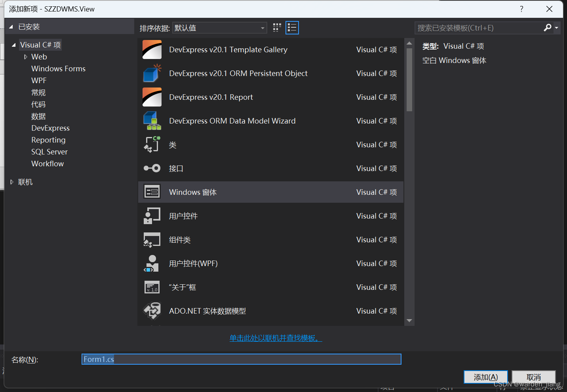
Task: Select the WPF category
Action: tap(39, 80)
